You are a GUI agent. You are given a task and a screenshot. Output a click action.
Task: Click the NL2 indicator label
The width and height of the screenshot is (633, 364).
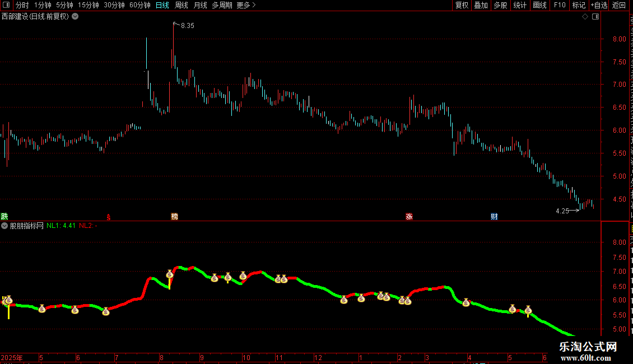click(88, 226)
